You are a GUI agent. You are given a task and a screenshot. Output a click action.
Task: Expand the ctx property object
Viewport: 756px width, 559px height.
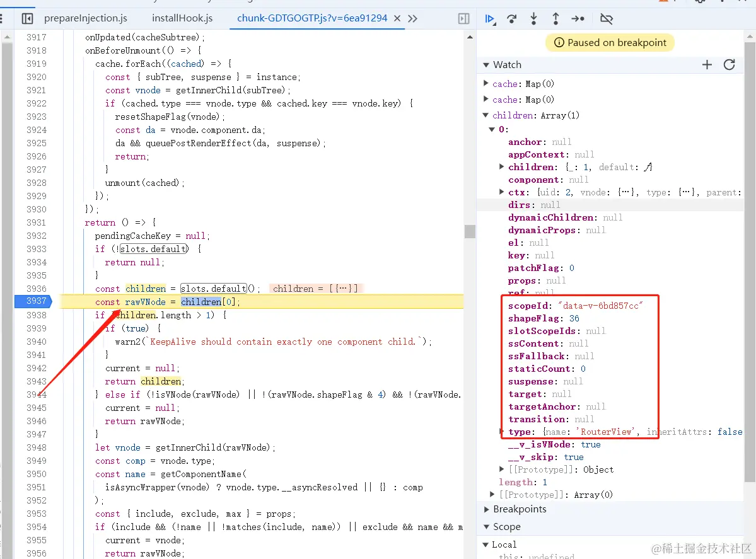pos(501,192)
